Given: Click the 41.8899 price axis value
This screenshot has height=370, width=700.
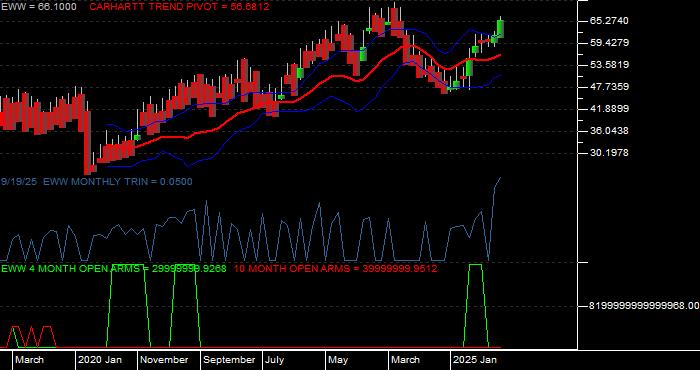Looking at the screenshot, I should click(609, 109).
